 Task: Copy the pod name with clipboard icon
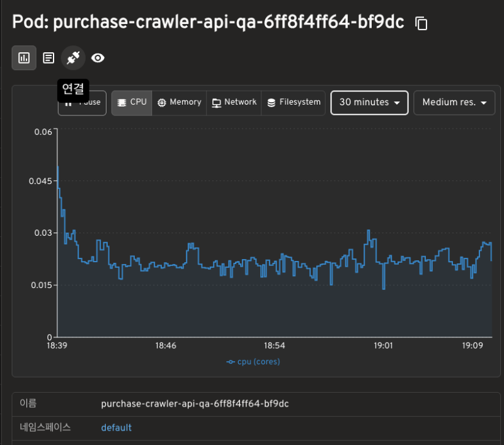point(421,24)
